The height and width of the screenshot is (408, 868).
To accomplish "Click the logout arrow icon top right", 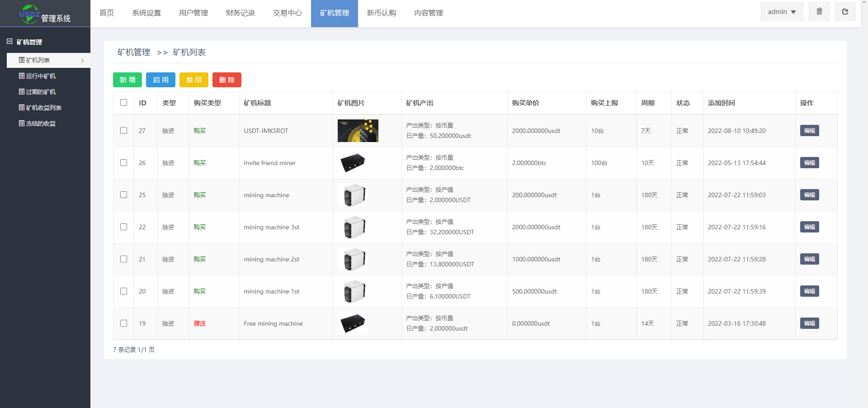I will (x=845, y=12).
